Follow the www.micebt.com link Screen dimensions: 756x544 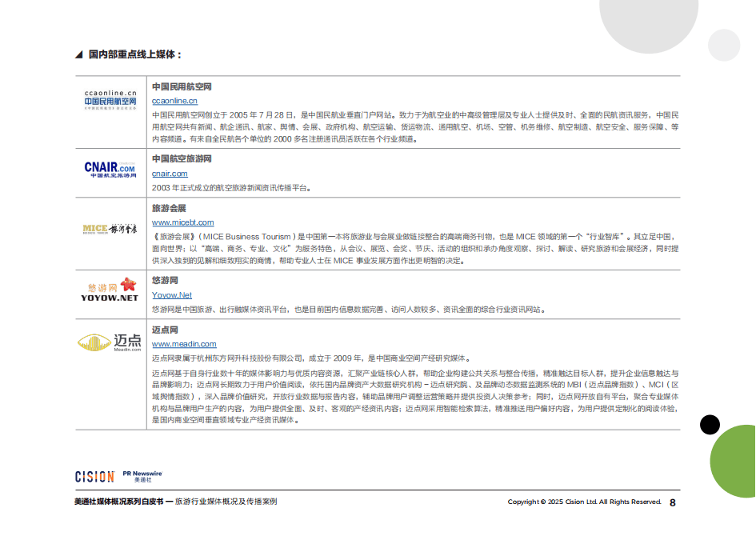(182, 222)
